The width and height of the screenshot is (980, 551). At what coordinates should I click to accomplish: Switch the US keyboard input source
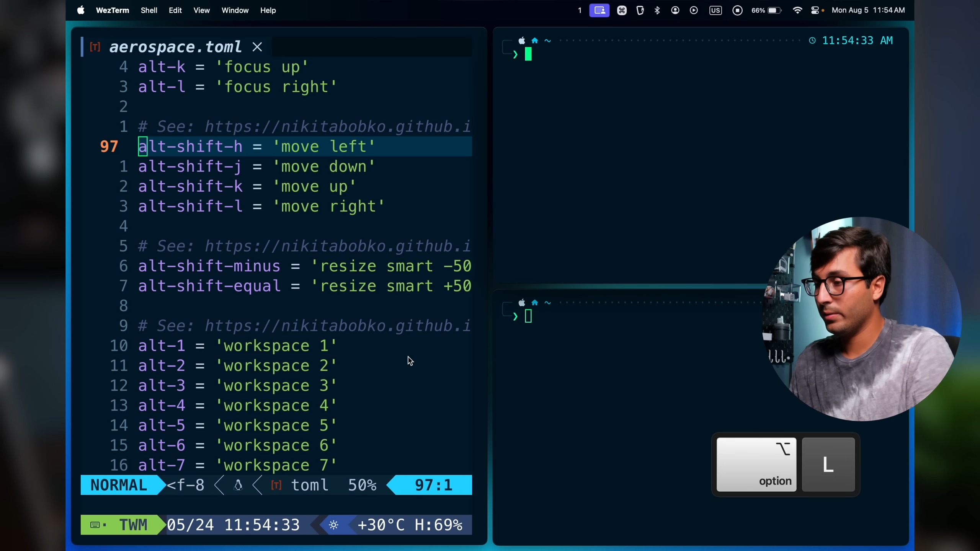pos(715,10)
